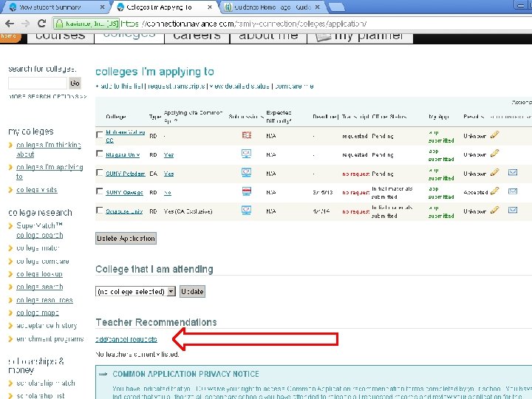Open the 'no college selected' dropdown
532x399 pixels.
(135, 291)
